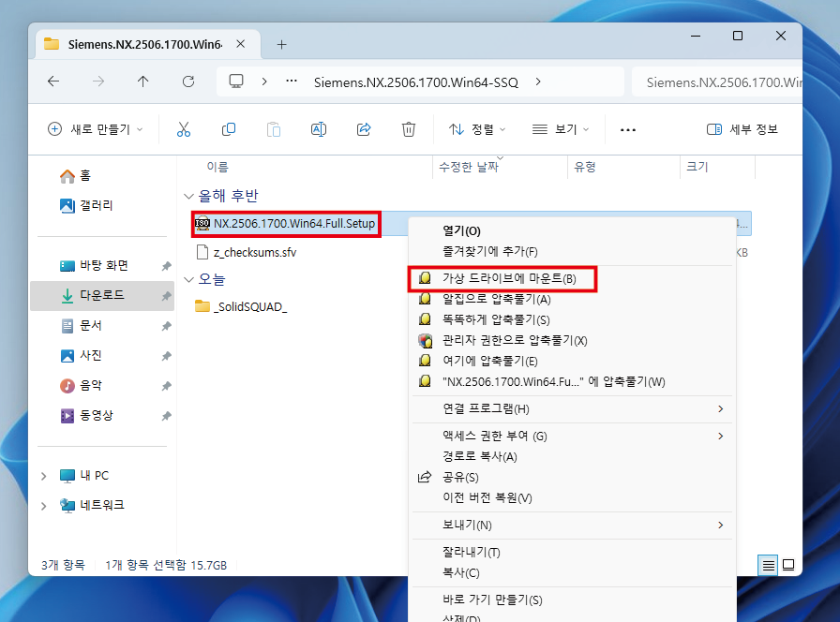Viewport: 840px width, 622px height.
Task: Collapse the 오늘 group
Action: [x=188, y=280]
